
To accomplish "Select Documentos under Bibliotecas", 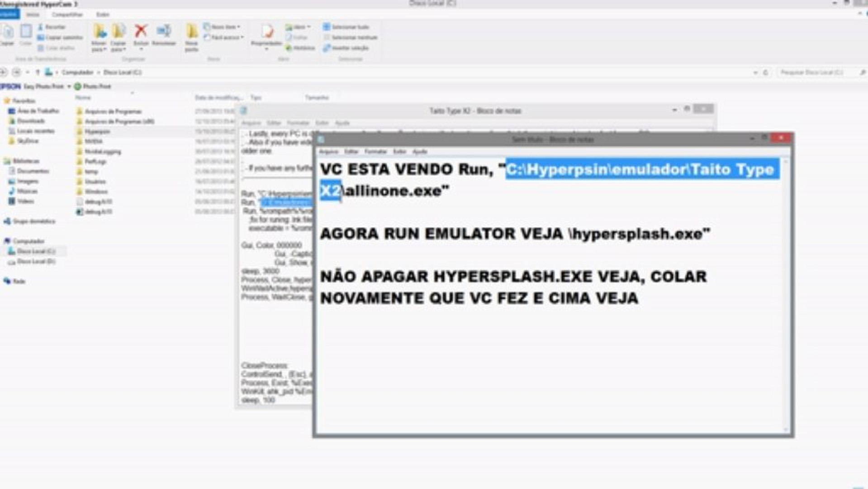I will 29,171.
